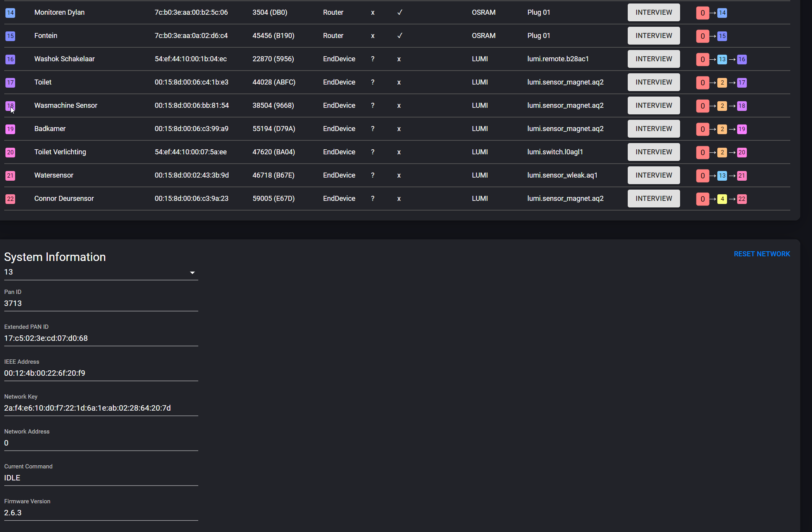Click the pink 19 badge beside Badkamer
The width and height of the screenshot is (812, 532).
[x=10, y=129]
